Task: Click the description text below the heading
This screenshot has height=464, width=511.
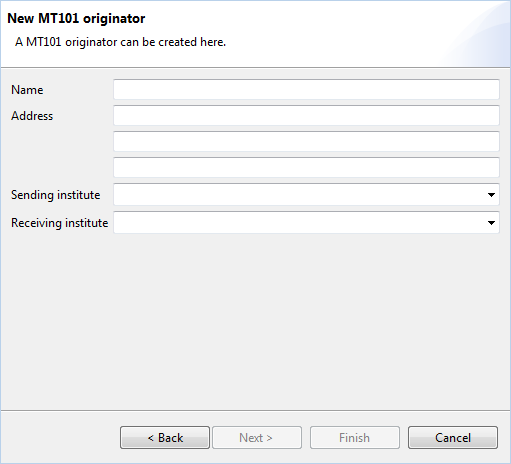Action: 121,42
